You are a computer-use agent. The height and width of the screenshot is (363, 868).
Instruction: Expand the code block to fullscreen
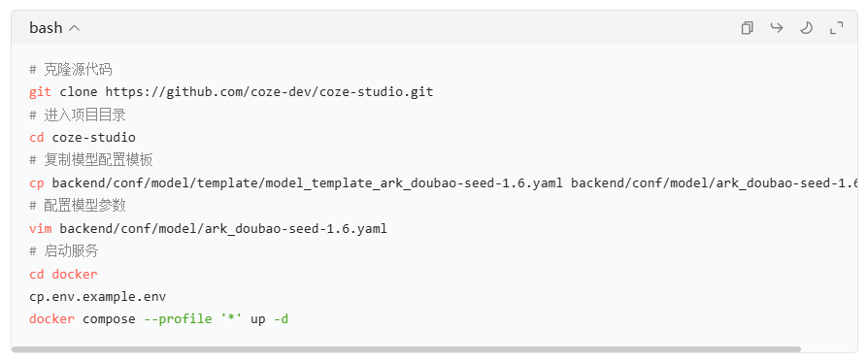[837, 28]
